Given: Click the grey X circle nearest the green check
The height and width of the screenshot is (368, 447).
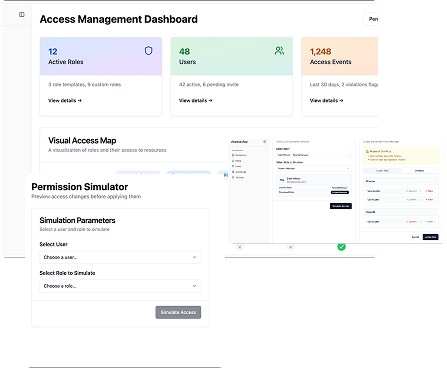Looking at the screenshot, I should (x=291, y=247).
